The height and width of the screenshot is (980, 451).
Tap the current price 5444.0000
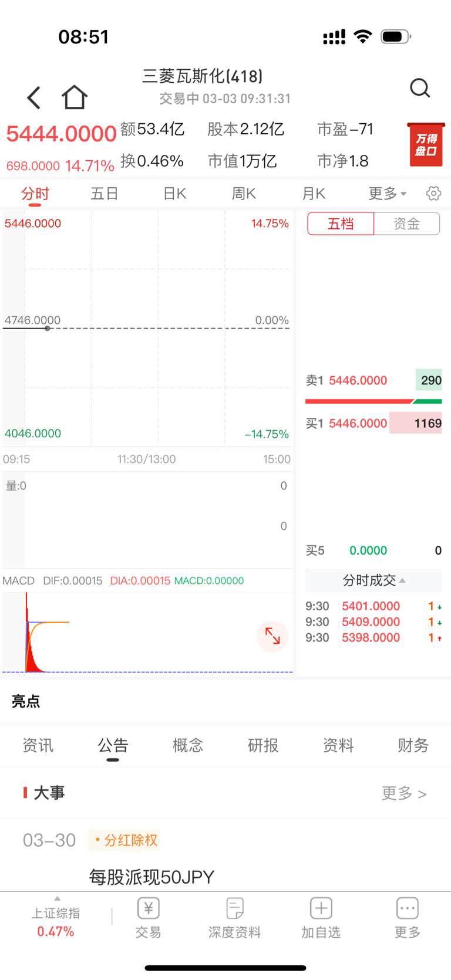(x=61, y=134)
